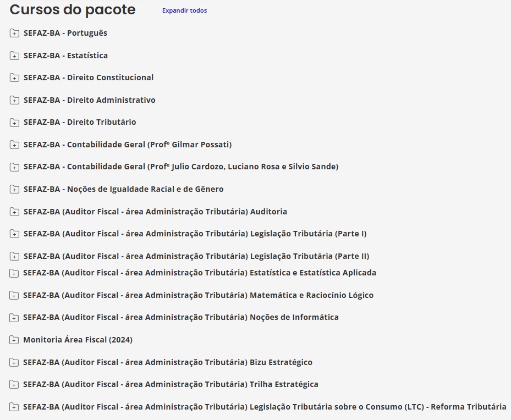
Task: Expand folder icon for Legislação Tributária (Parte II)
Action: 14,257
